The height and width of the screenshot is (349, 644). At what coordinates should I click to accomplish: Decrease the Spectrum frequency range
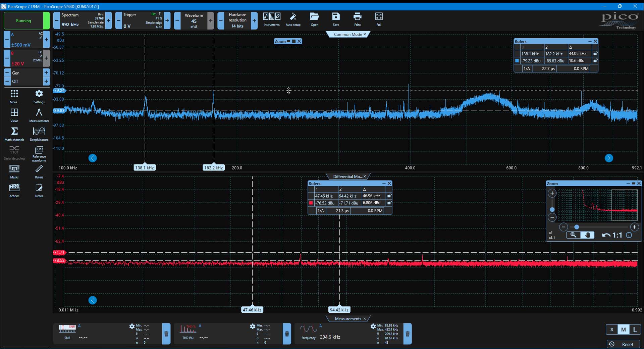point(56,21)
